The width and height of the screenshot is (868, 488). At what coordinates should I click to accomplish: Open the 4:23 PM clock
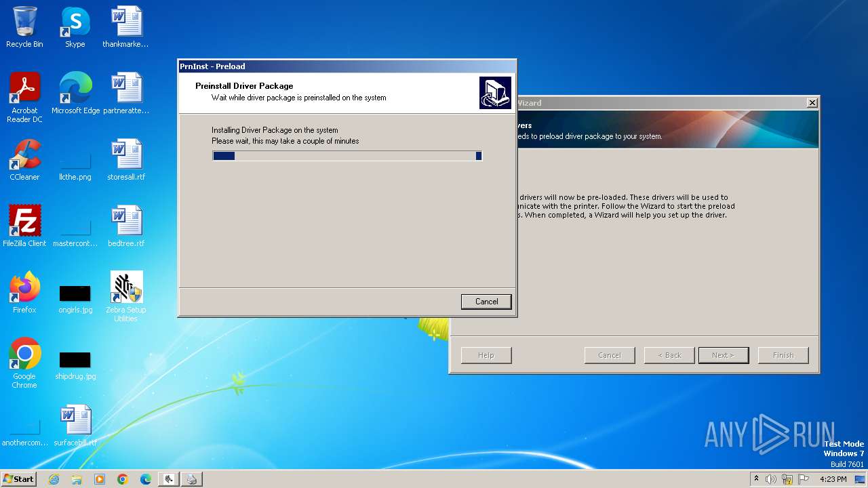[833, 479]
